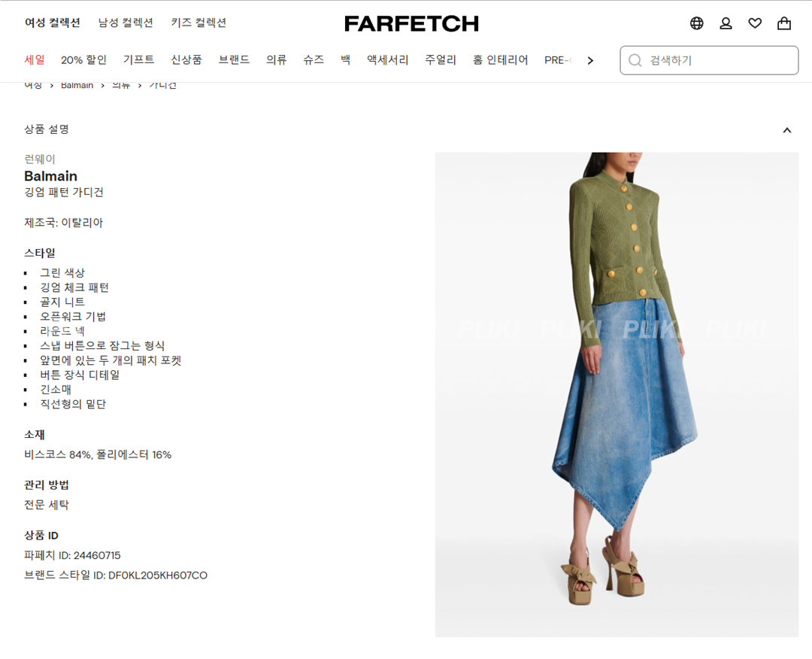
Task: Open the 20% 할인 menu
Action: tap(83, 59)
